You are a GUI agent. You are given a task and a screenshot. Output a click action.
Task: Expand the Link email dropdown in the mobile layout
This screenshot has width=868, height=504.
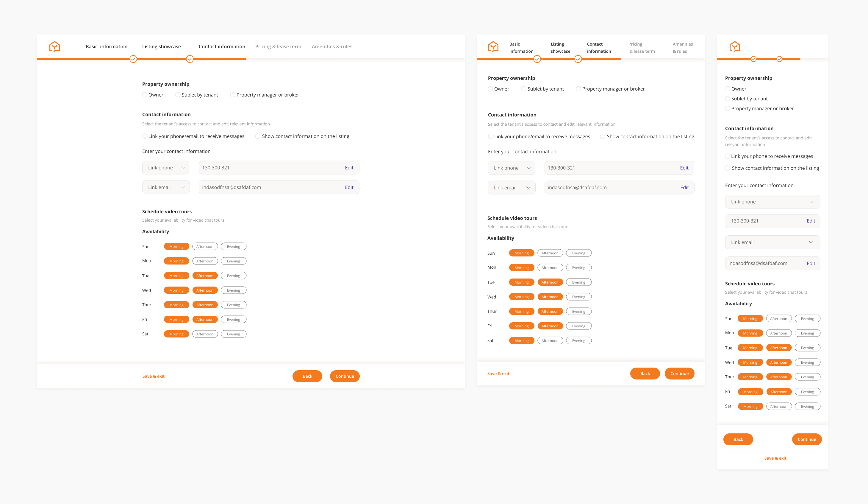pos(772,242)
